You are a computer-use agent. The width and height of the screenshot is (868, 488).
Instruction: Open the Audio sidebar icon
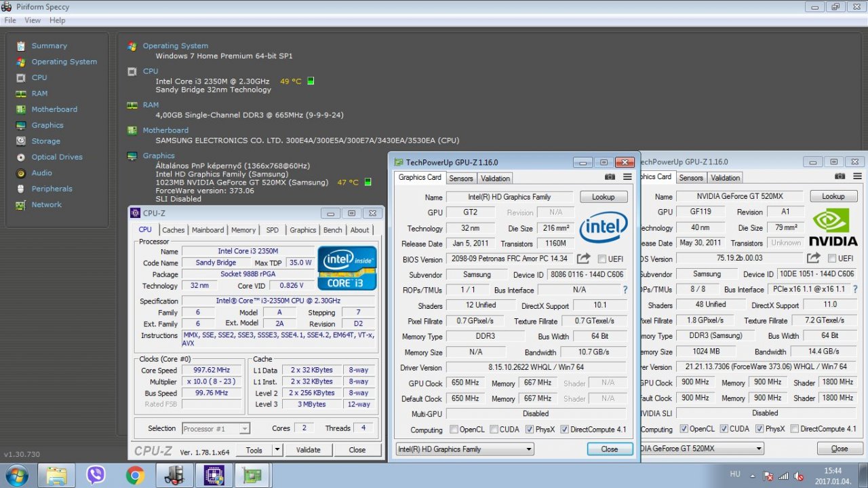(20, 173)
